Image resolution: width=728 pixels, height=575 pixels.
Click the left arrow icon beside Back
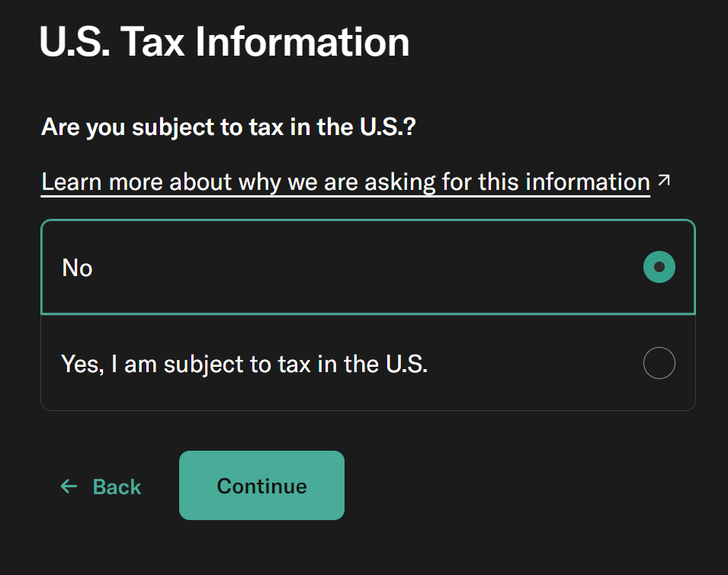pyautogui.click(x=69, y=487)
